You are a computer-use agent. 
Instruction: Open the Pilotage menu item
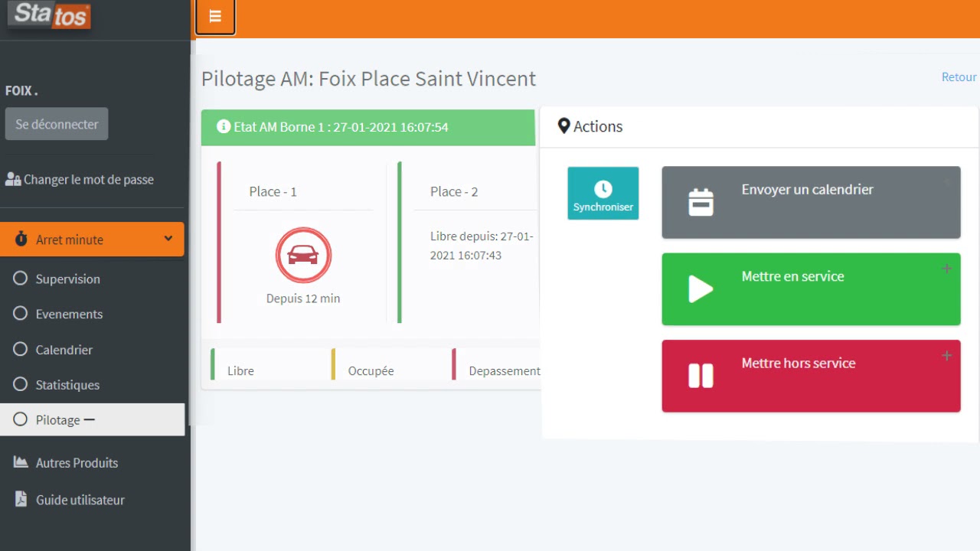pos(92,419)
